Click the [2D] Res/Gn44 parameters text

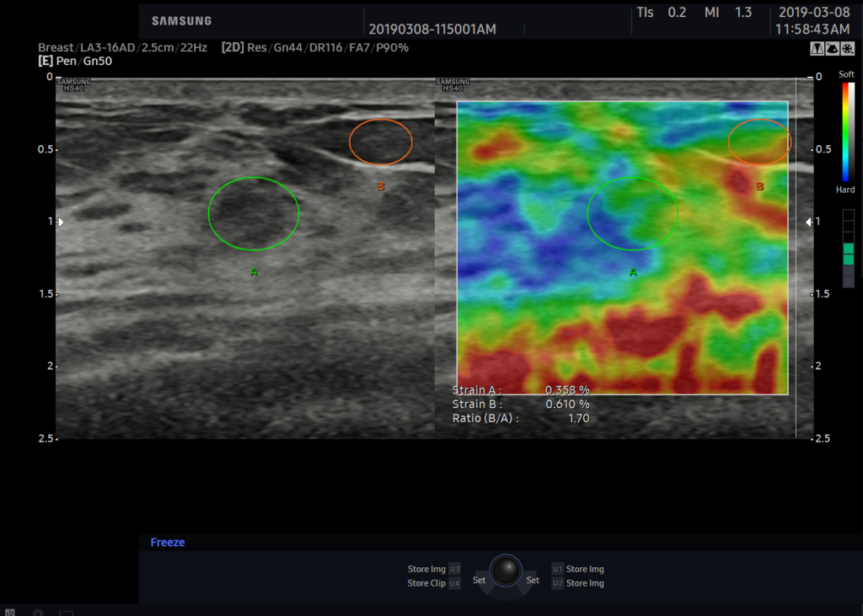(x=315, y=47)
